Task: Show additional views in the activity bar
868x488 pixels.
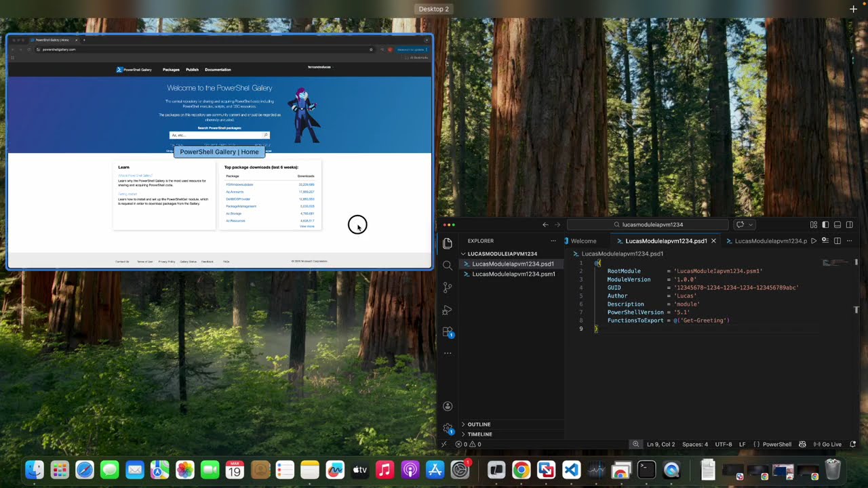Action: tap(448, 353)
